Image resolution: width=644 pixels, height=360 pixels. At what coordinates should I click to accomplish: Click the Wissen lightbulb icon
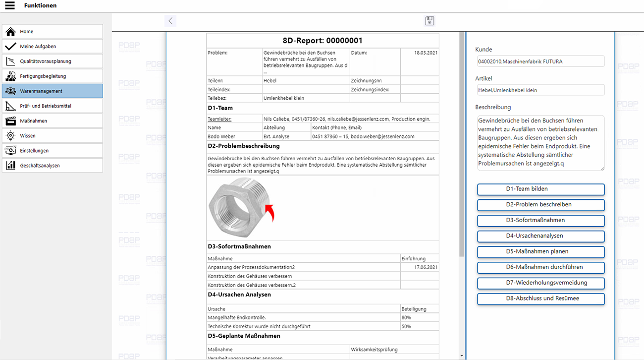point(10,136)
